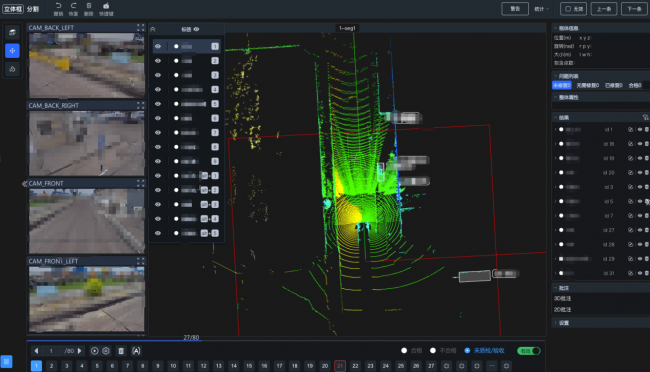Collapse the 框体信息 box info section
The width and height of the screenshot is (650, 372).
pyautogui.click(x=555, y=28)
